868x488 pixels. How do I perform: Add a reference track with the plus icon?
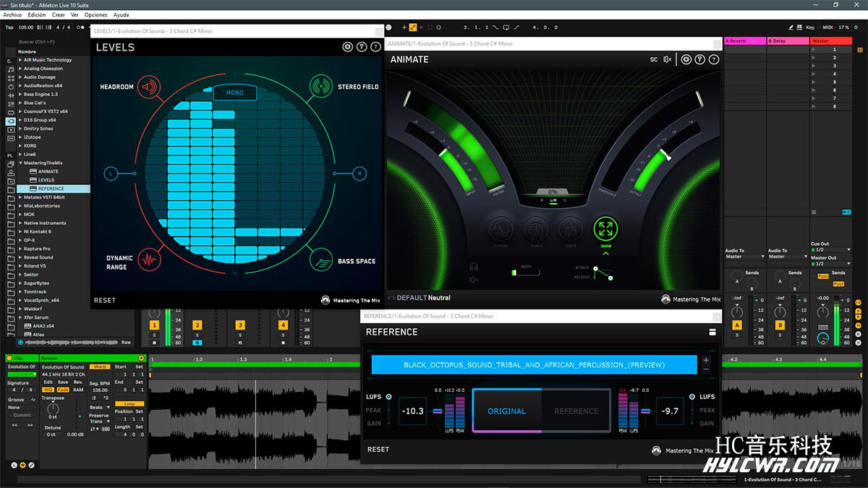pyautogui.click(x=706, y=359)
